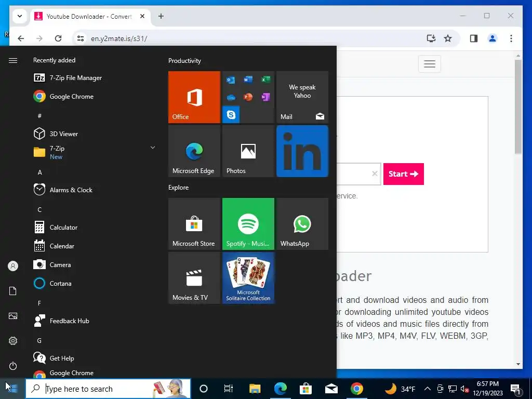
Task: Open the Photos tile
Action: (x=248, y=151)
